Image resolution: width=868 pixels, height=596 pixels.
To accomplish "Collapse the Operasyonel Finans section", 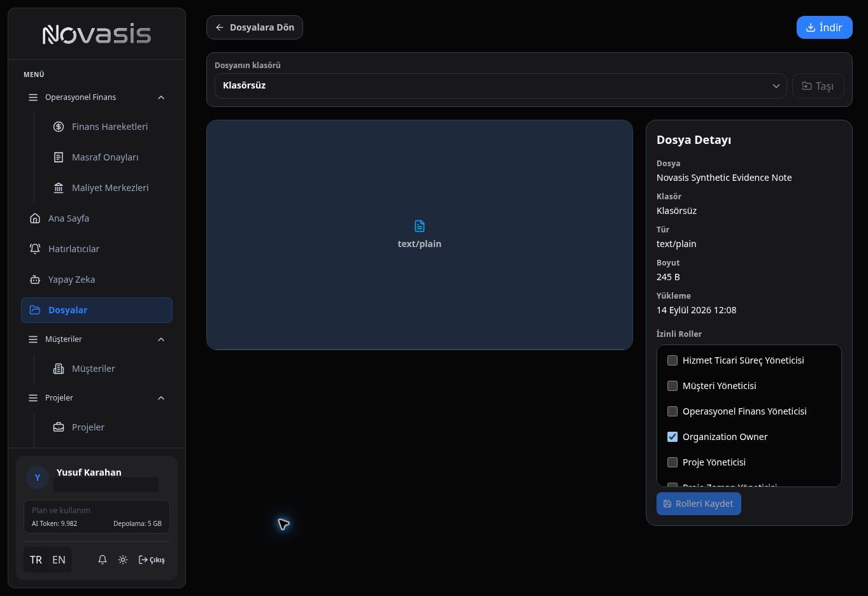I will pyautogui.click(x=161, y=97).
